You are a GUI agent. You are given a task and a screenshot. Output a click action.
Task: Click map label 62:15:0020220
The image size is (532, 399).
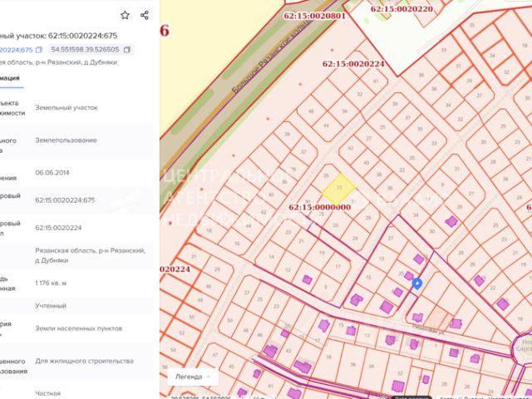(401, 9)
